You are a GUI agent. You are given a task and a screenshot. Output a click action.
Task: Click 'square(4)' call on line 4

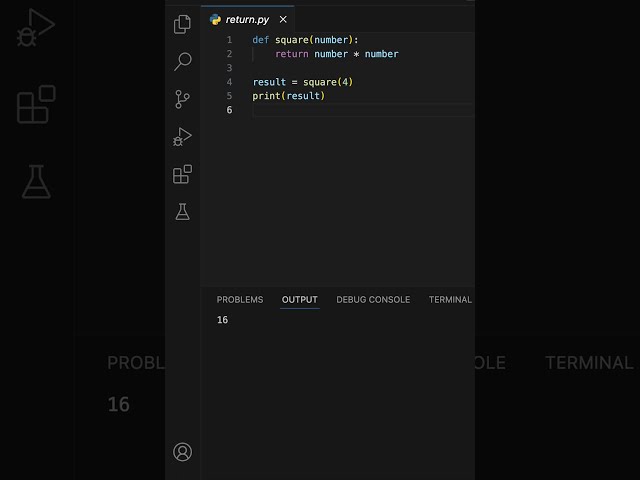coord(328,82)
